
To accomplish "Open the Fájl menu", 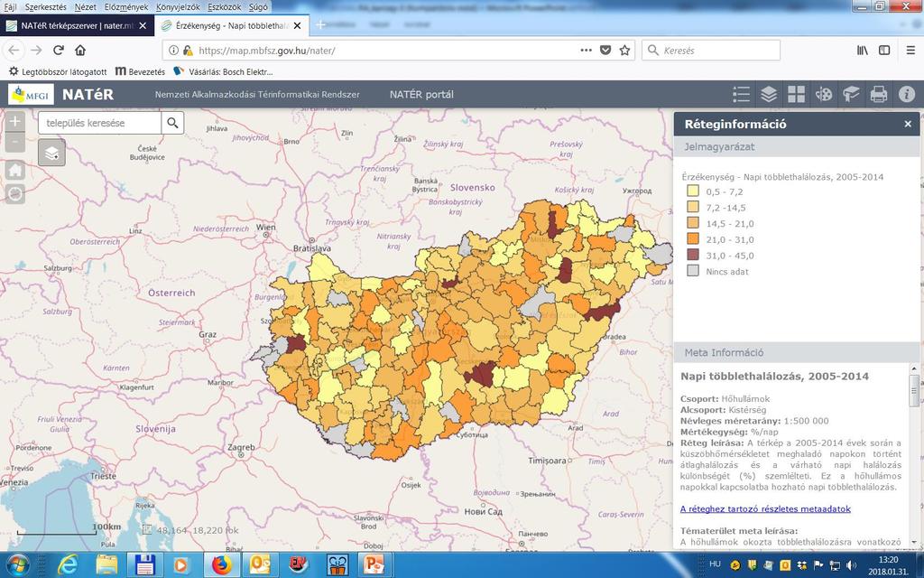I will (10, 7).
